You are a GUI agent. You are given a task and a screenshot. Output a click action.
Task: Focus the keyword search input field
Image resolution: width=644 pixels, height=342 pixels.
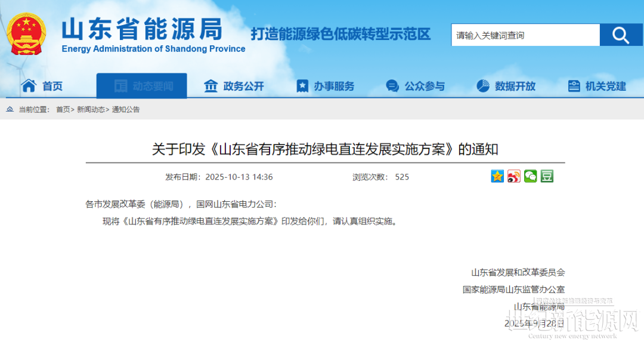click(x=525, y=35)
